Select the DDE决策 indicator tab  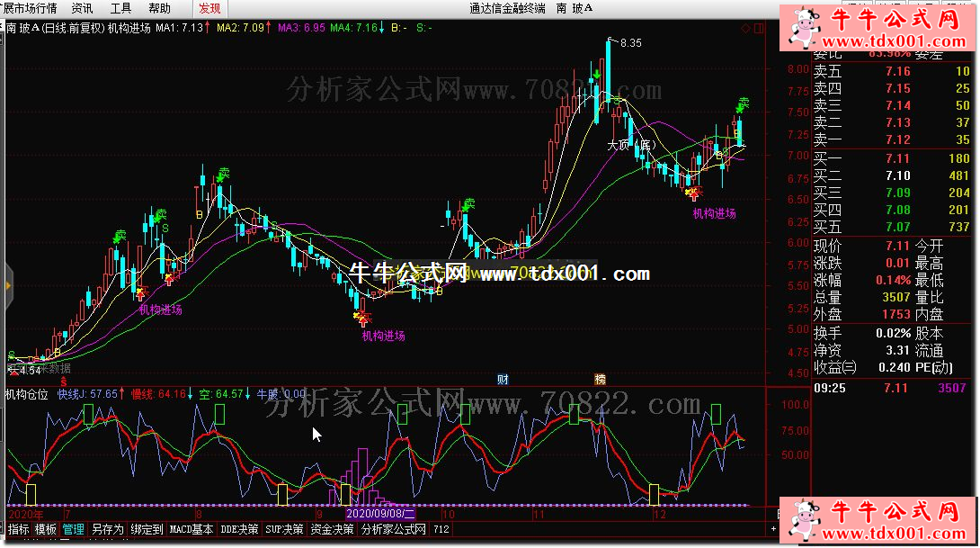click(x=239, y=529)
